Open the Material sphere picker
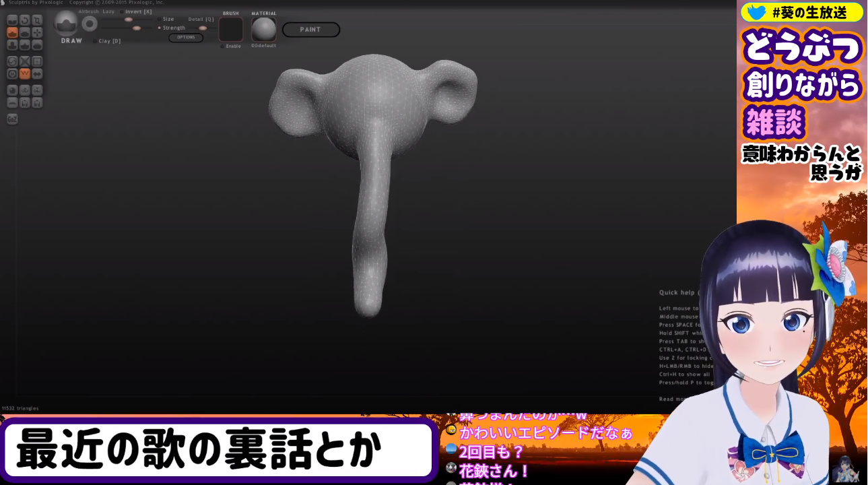The height and width of the screenshot is (485, 868). 264,30
